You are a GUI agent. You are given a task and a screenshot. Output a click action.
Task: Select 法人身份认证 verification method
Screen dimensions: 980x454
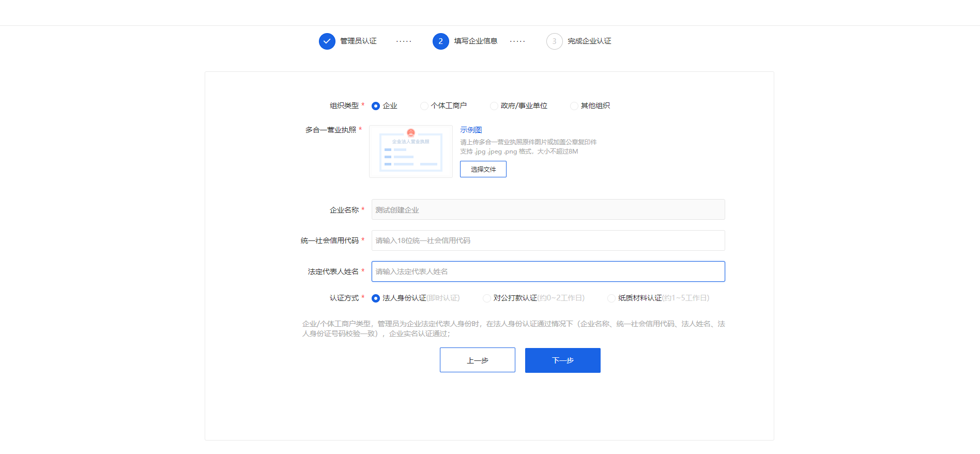(376, 298)
